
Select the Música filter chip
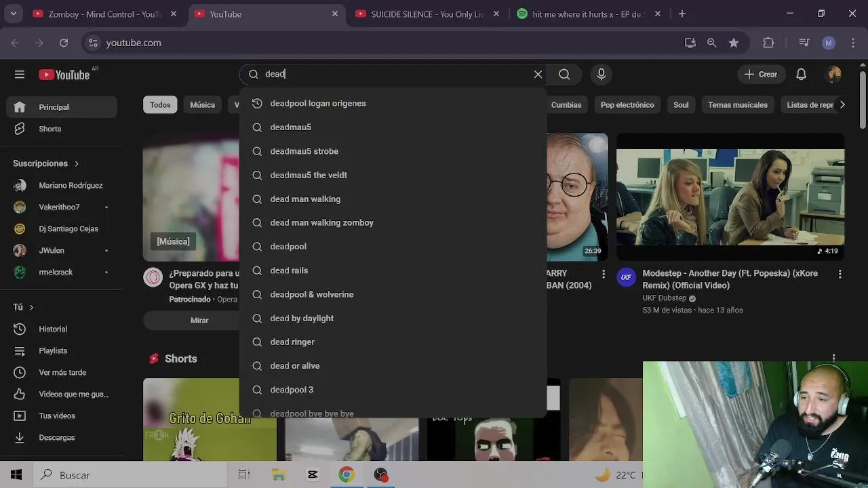pyautogui.click(x=202, y=104)
